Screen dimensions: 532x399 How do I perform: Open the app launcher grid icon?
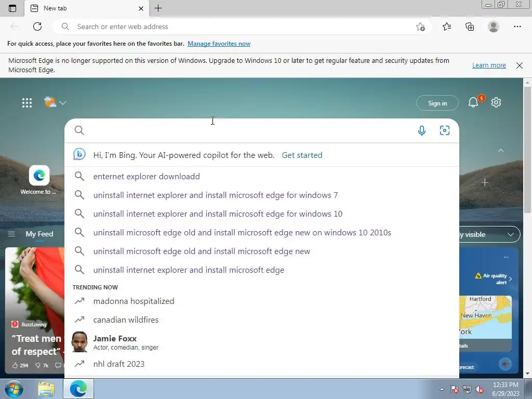click(x=27, y=103)
